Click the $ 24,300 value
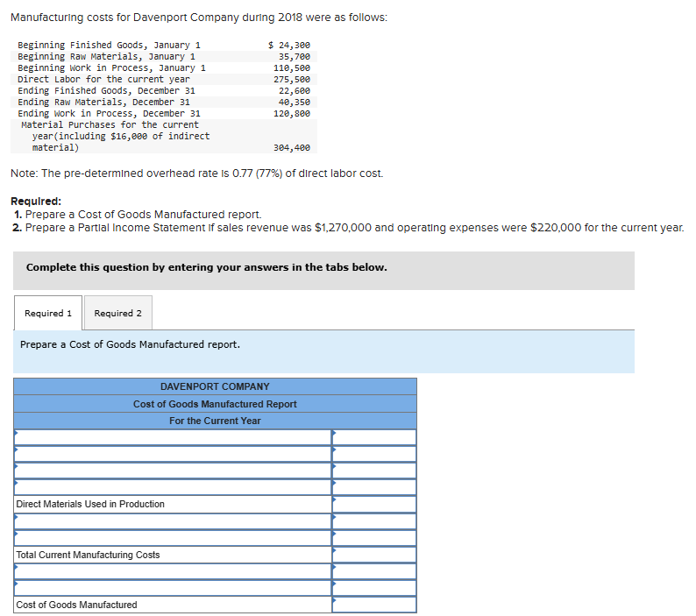 289,45
